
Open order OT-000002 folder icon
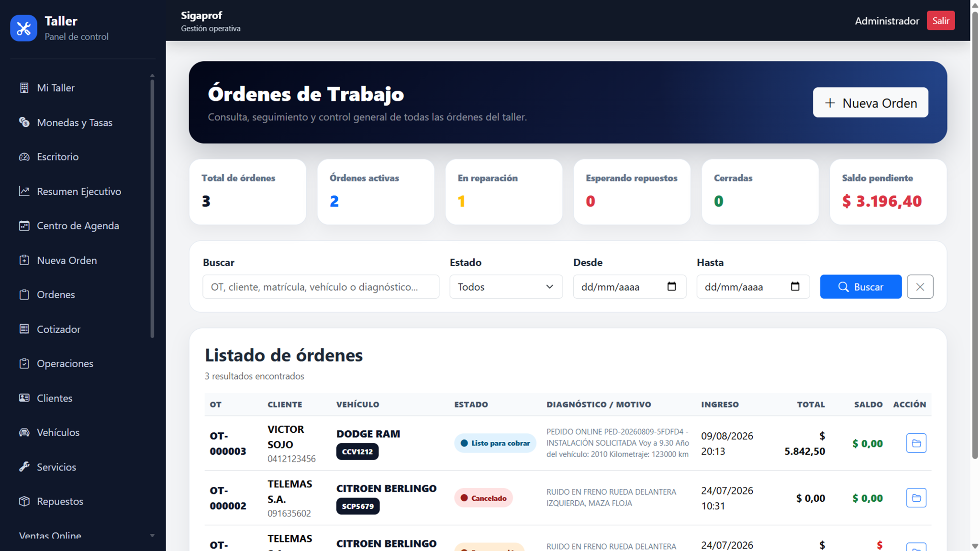[916, 498]
